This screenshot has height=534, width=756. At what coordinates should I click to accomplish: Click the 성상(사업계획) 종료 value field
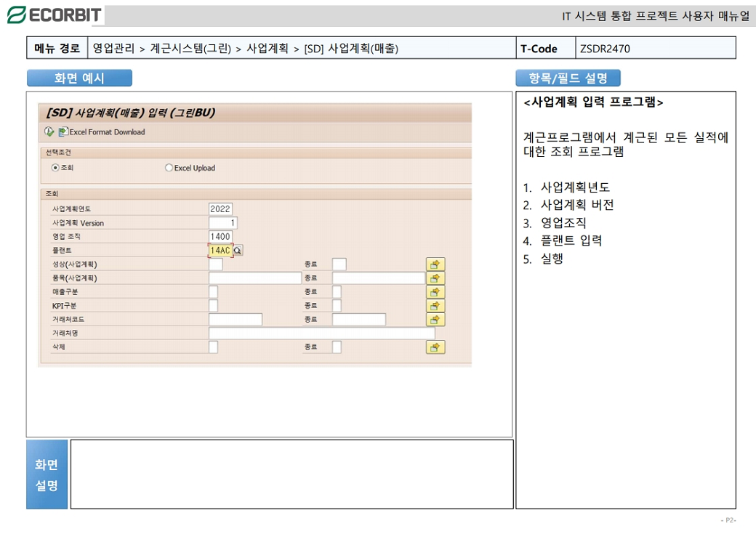(x=339, y=264)
